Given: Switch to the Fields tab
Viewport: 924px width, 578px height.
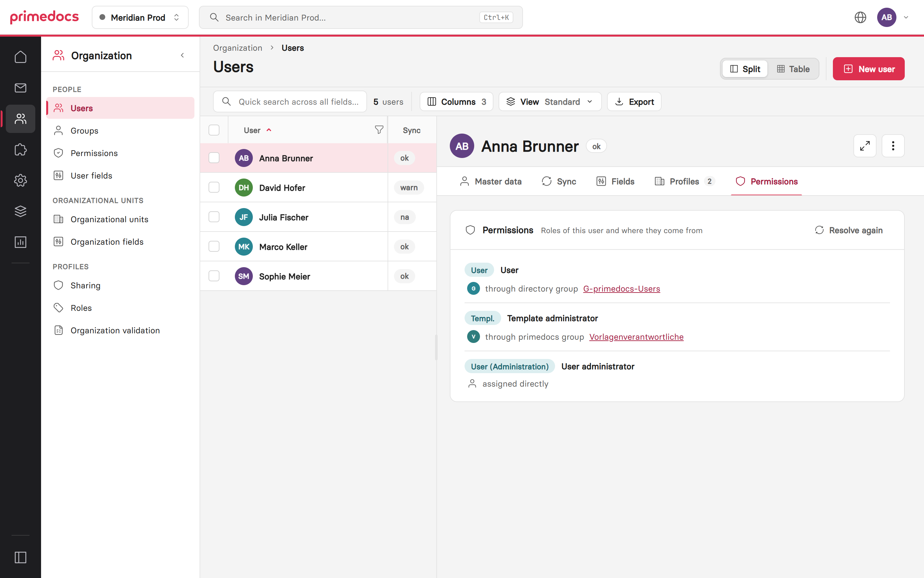Looking at the screenshot, I should [615, 181].
